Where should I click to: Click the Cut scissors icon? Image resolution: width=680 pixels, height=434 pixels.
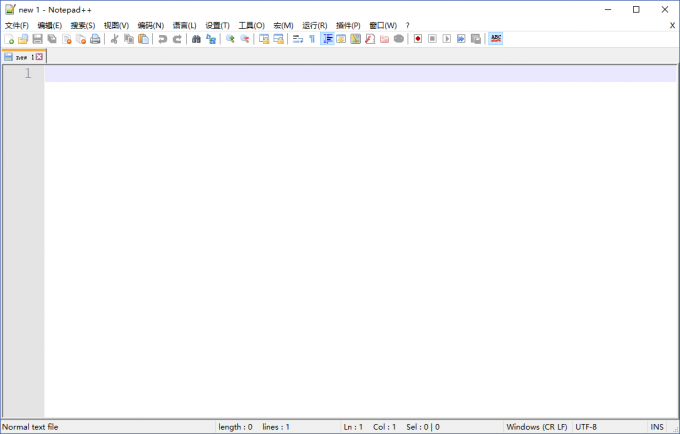point(114,39)
